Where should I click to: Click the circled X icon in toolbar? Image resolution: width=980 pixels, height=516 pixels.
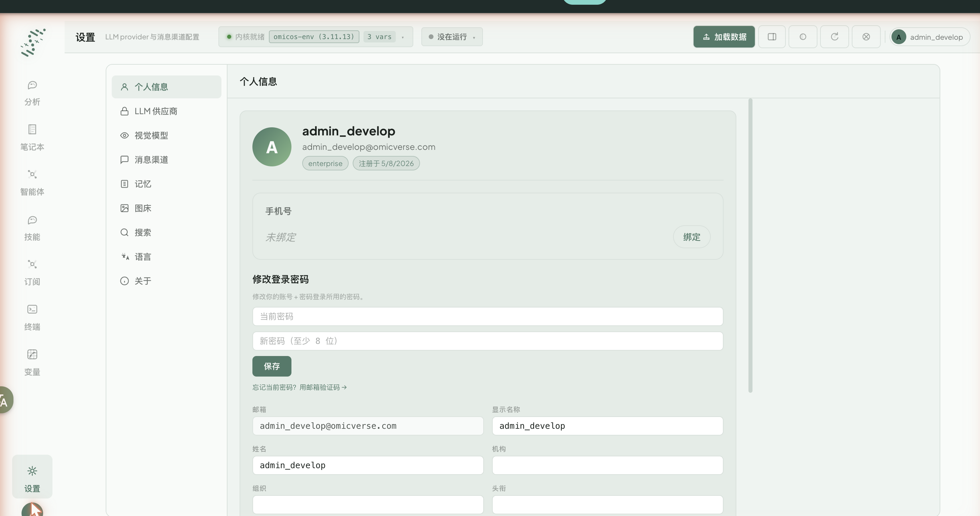(866, 37)
